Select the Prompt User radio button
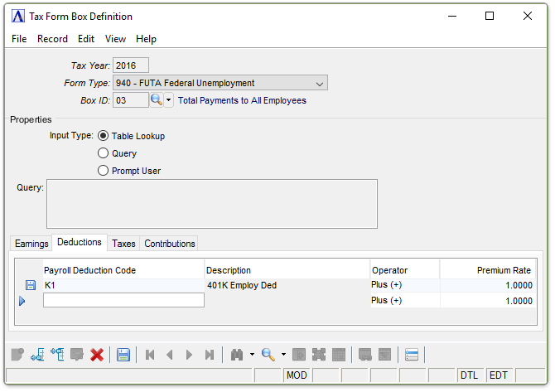The image size is (555, 392). [x=103, y=171]
